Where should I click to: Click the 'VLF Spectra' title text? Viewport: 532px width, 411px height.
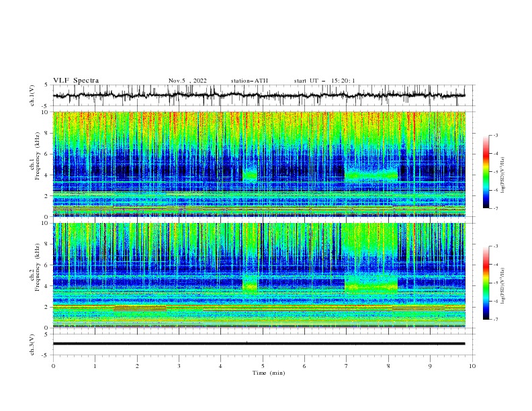pyautogui.click(x=76, y=81)
